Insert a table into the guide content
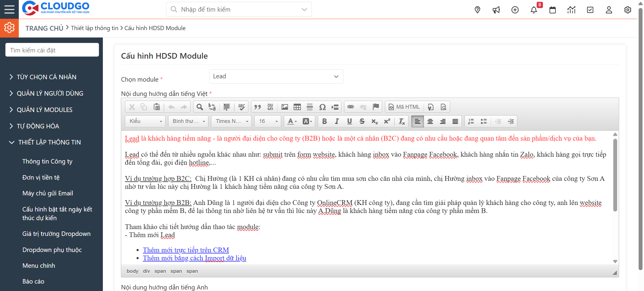Viewport: 644px width, 291px height. pyautogui.click(x=297, y=107)
